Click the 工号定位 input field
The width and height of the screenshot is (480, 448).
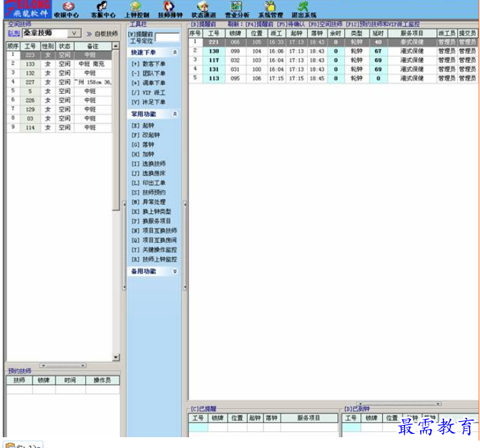(167, 38)
